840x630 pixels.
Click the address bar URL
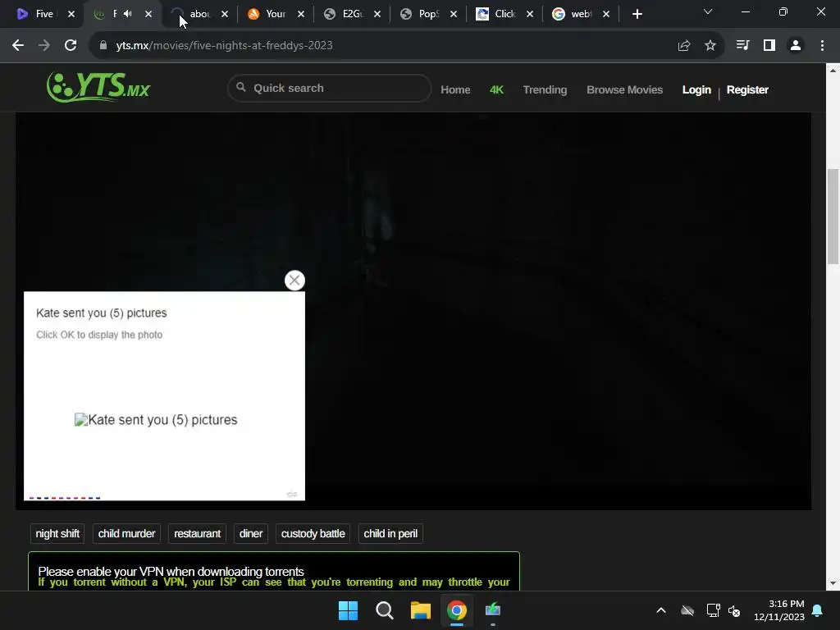(x=224, y=46)
